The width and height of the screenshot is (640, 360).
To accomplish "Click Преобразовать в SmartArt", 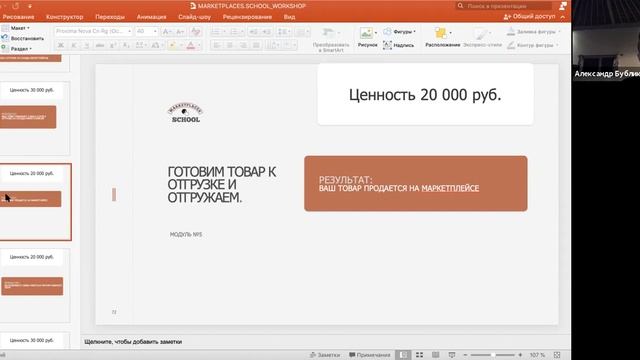I will (331, 40).
